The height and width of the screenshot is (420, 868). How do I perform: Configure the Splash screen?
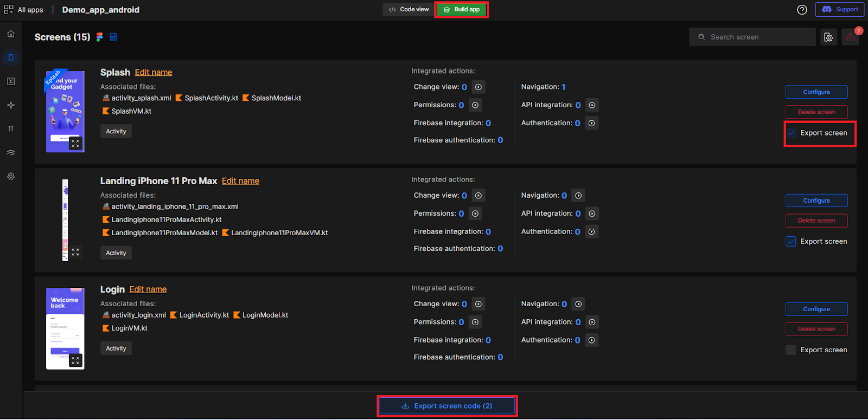816,92
